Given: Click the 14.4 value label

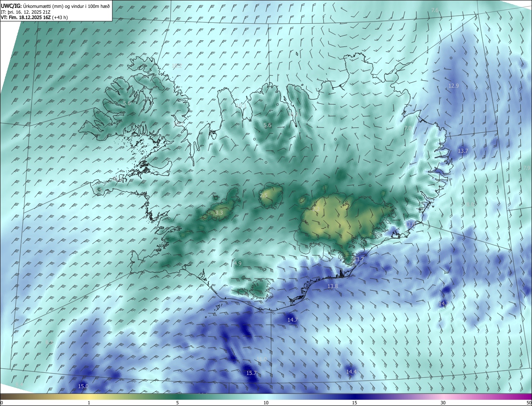Looking at the screenshot, I should [351, 372].
